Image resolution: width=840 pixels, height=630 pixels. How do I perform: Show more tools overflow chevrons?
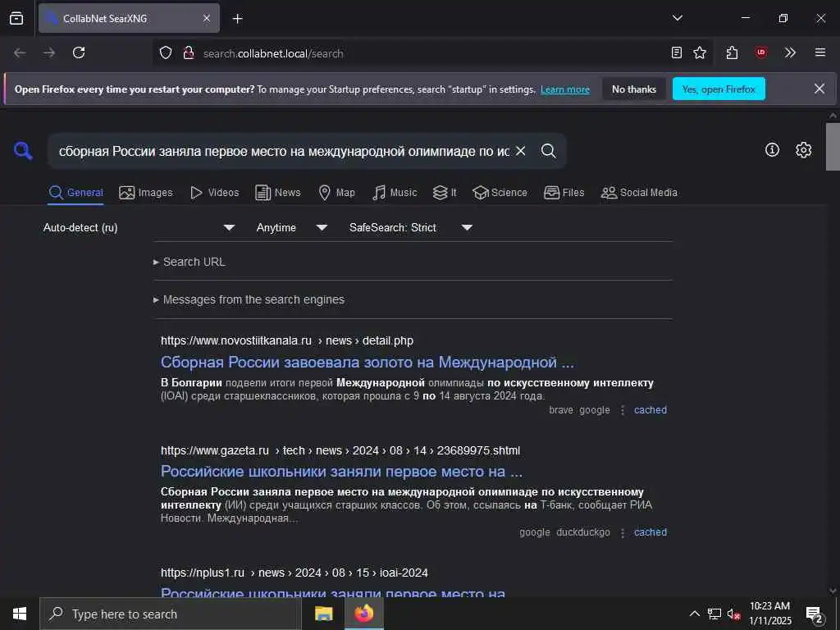coord(790,52)
